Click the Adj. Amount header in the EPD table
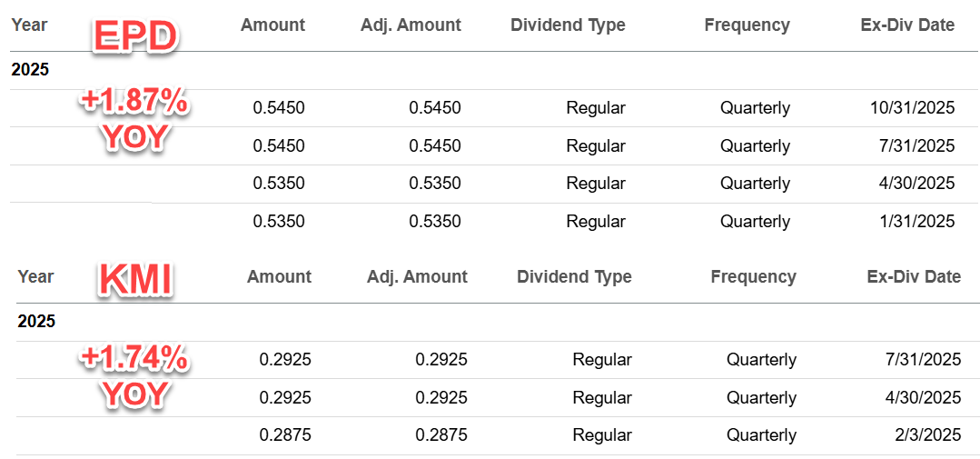 (x=411, y=25)
